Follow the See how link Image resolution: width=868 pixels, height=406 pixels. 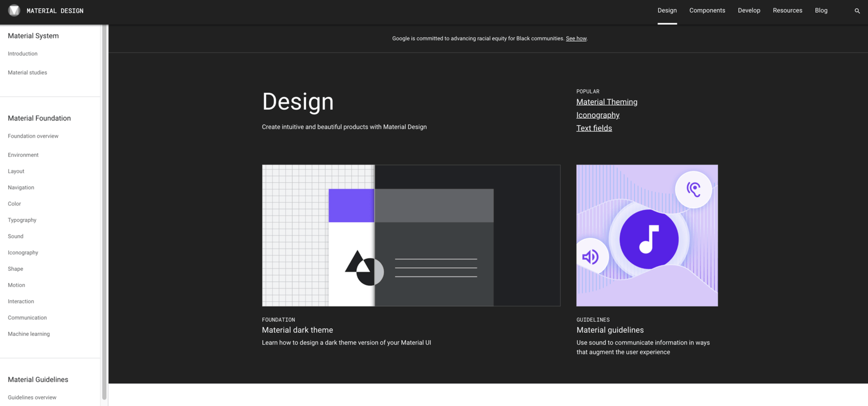coord(576,39)
